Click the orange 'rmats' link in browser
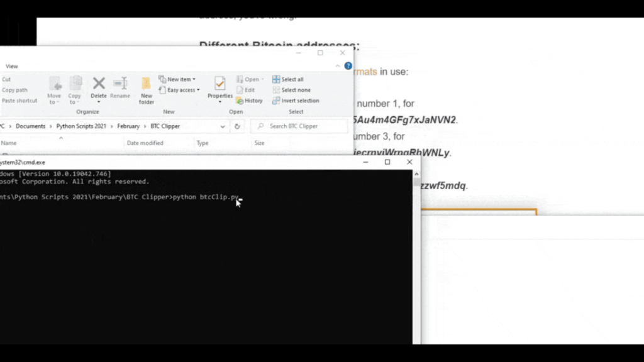 (x=365, y=72)
